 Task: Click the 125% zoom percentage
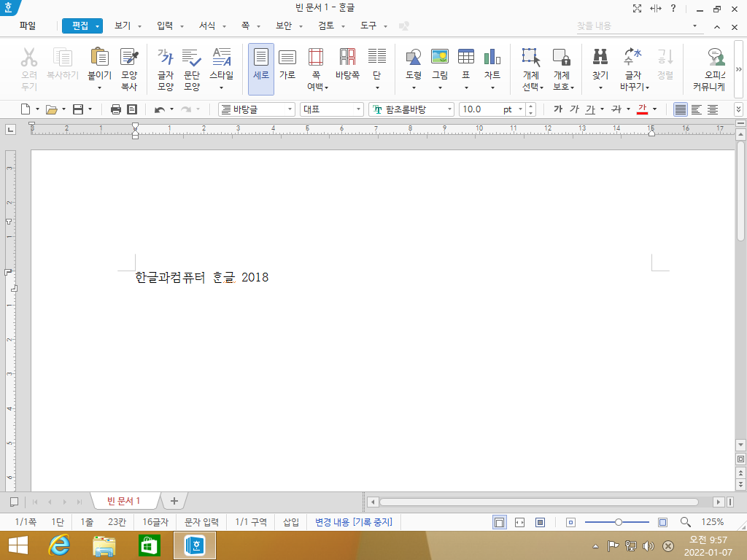point(712,522)
